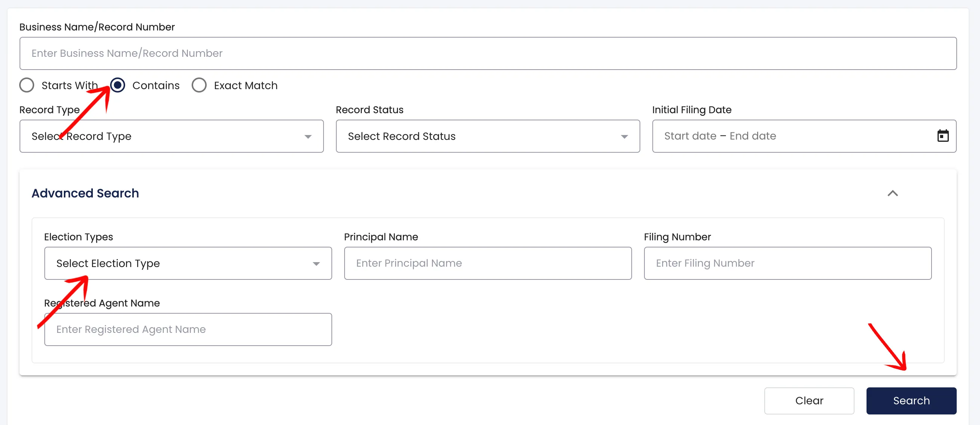
Task: Click the Enter Principal Name field
Action: click(x=488, y=264)
